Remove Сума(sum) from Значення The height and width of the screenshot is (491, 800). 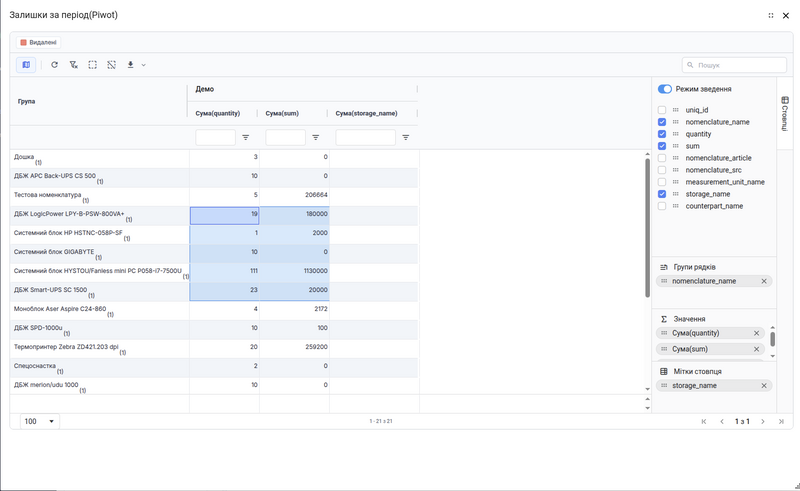point(757,349)
